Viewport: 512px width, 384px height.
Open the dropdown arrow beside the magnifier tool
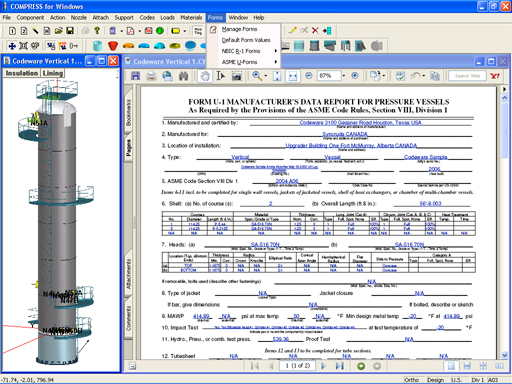tap(266, 76)
